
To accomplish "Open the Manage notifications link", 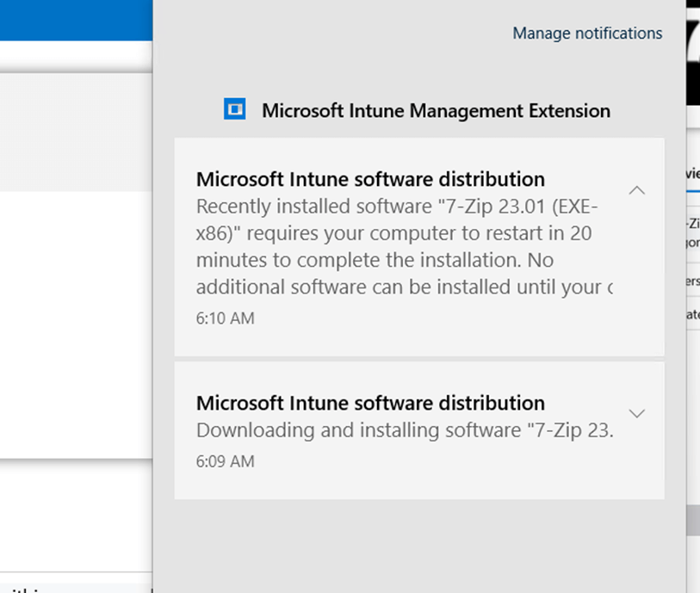I will [587, 34].
